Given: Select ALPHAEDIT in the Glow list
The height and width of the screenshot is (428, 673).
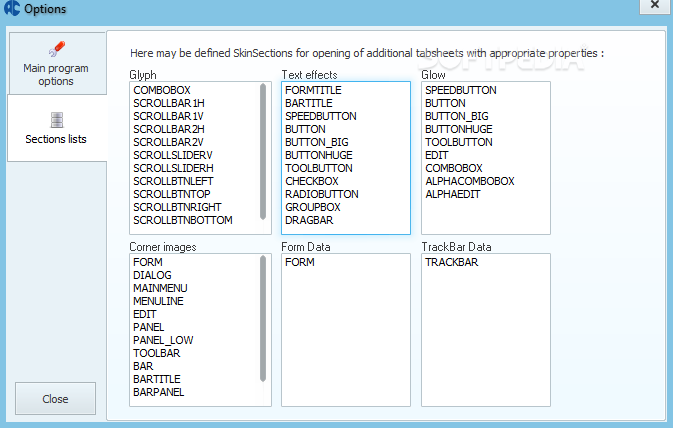Looking at the screenshot, I should point(452,194).
